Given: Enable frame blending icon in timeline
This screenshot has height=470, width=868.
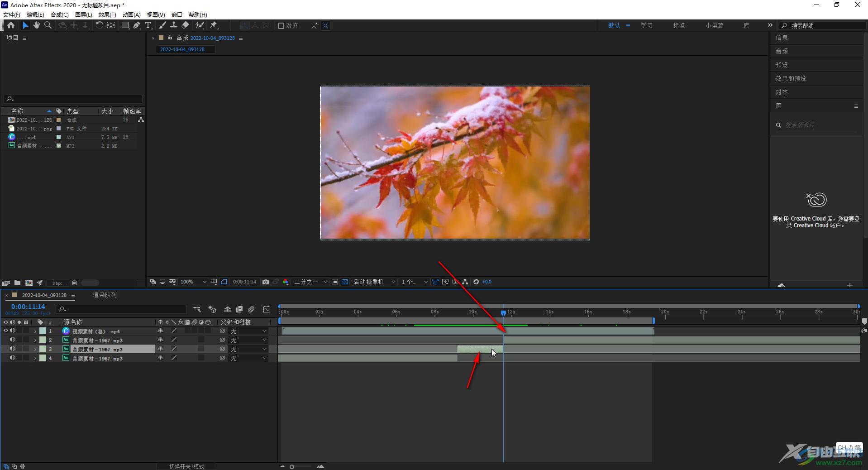Looking at the screenshot, I should 239,309.
